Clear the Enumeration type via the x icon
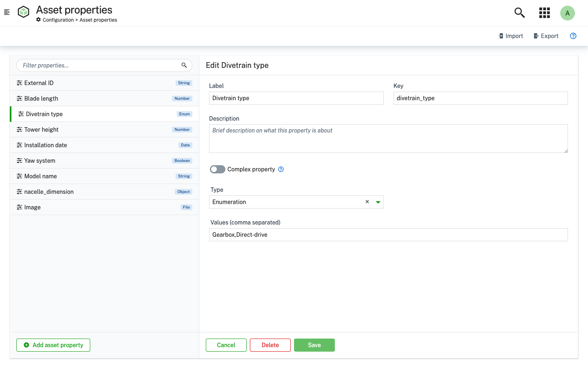Image resolution: width=588 pixels, height=368 pixels. pyautogui.click(x=367, y=202)
